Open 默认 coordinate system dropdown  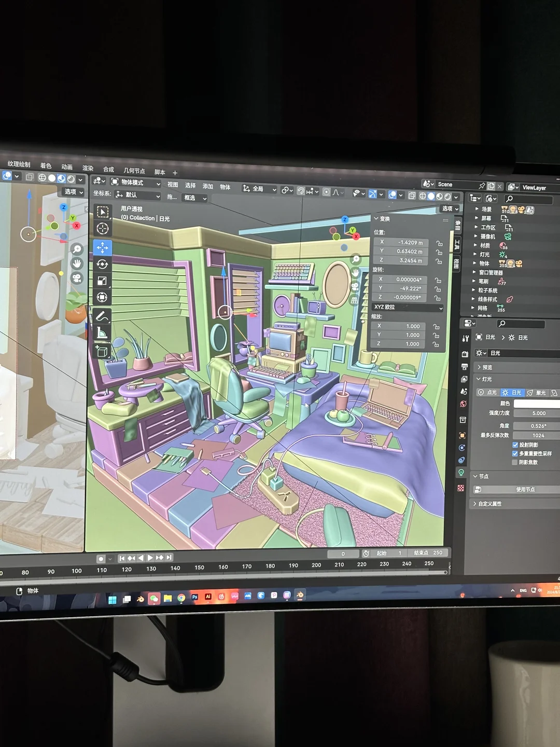coord(137,195)
